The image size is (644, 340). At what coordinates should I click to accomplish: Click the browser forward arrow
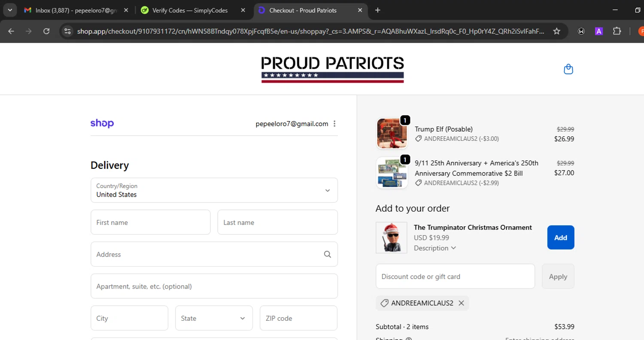coord(29,31)
